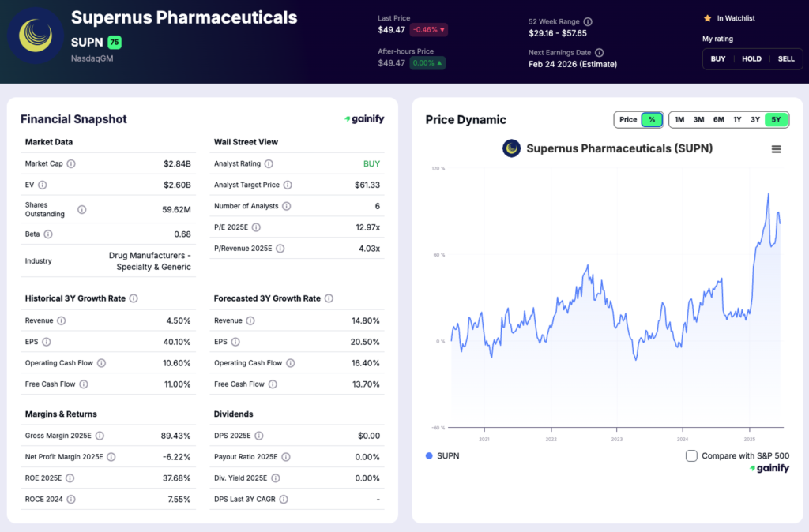Click the Supernus logo in the chart title
The height and width of the screenshot is (532, 809).
pyautogui.click(x=511, y=148)
